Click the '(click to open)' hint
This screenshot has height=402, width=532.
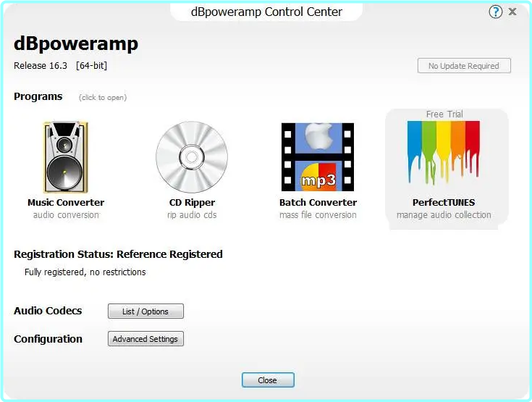[103, 98]
